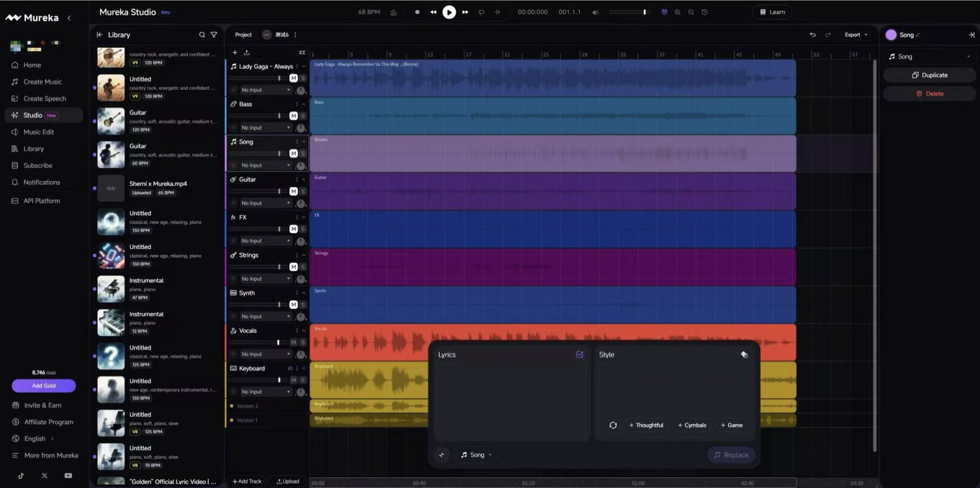Viewport: 980px width, 488px height.
Task: Toggle mute on the Guitar track
Action: coord(293,191)
